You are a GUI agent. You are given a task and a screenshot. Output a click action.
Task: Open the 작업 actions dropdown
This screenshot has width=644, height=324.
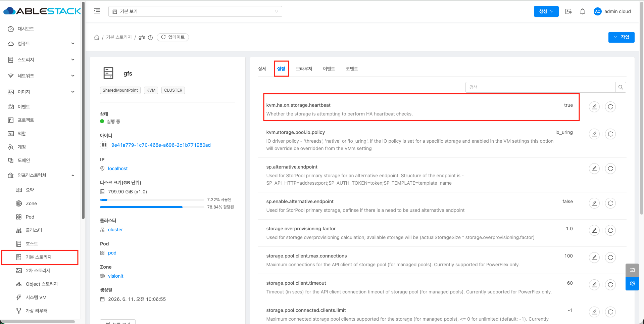tap(621, 37)
